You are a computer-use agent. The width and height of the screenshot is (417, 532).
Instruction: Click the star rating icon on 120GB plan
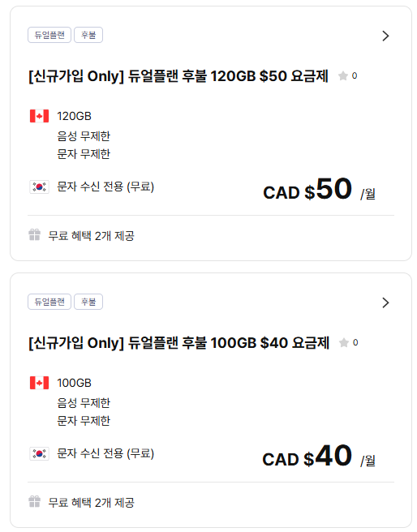click(343, 75)
